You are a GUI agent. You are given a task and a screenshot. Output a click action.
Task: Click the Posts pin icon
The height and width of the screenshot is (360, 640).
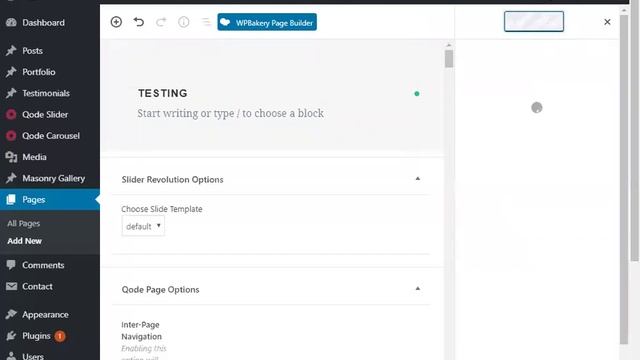11,51
